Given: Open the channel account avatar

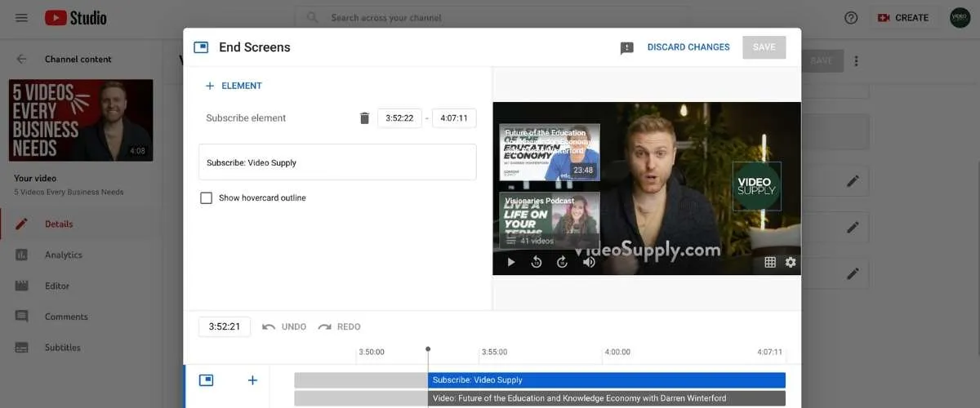Looking at the screenshot, I should [x=960, y=17].
